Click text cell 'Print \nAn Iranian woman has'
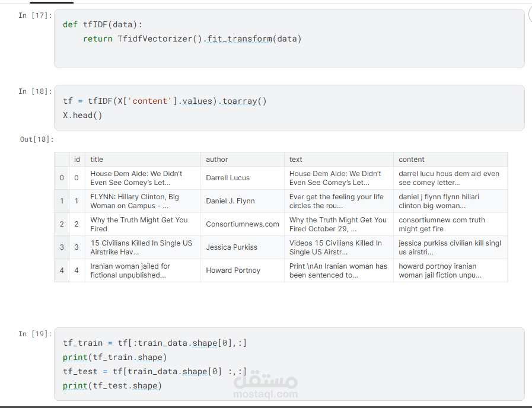This screenshot has width=532, height=408. [338, 270]
